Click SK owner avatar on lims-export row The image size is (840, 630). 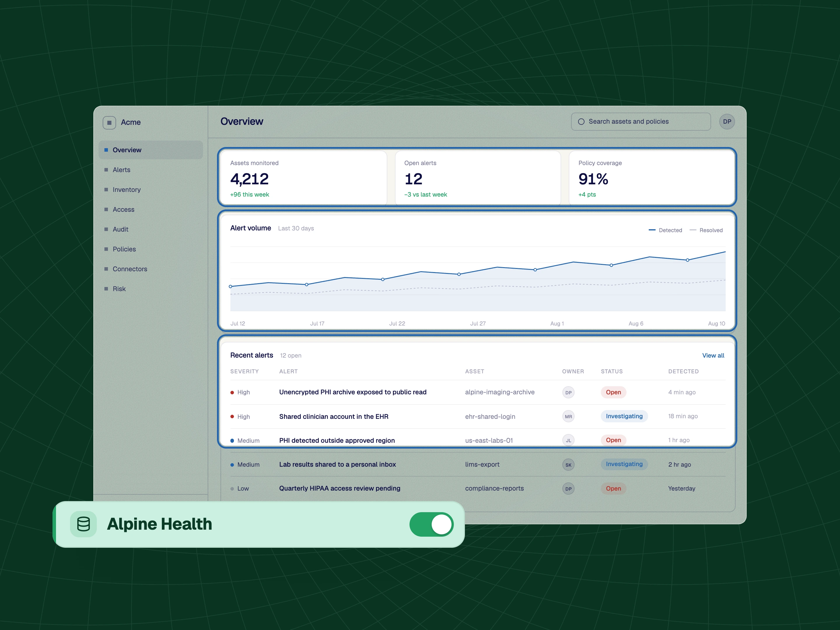pos(568,464)
